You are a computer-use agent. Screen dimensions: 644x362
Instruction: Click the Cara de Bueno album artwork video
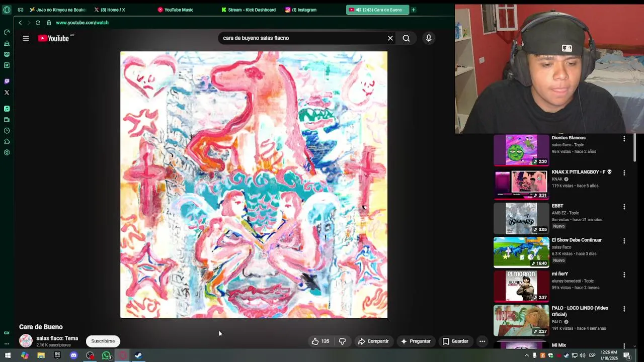point(254,185)
